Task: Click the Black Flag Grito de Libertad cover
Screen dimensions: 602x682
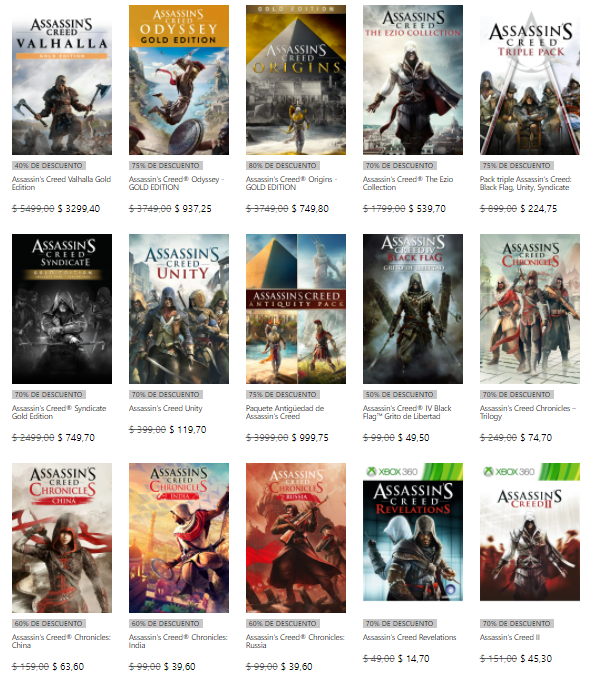Action: pyautogui.click(x=413, y=309)
